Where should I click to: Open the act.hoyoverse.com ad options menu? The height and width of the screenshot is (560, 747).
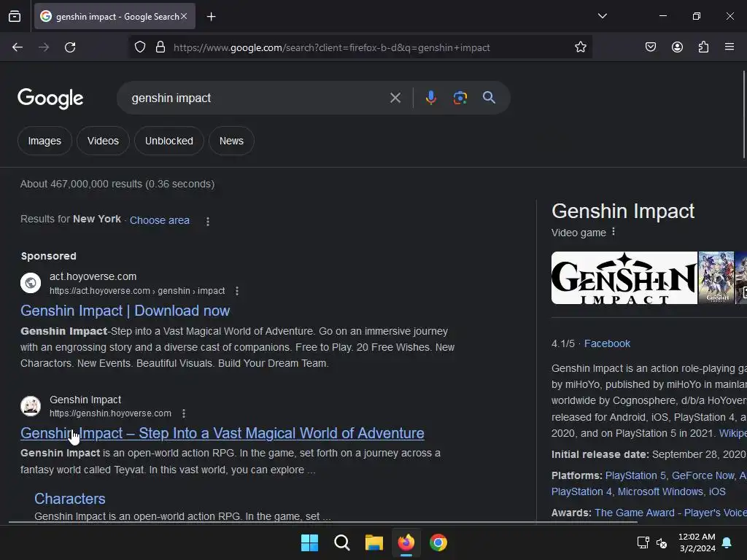[237, 291]
